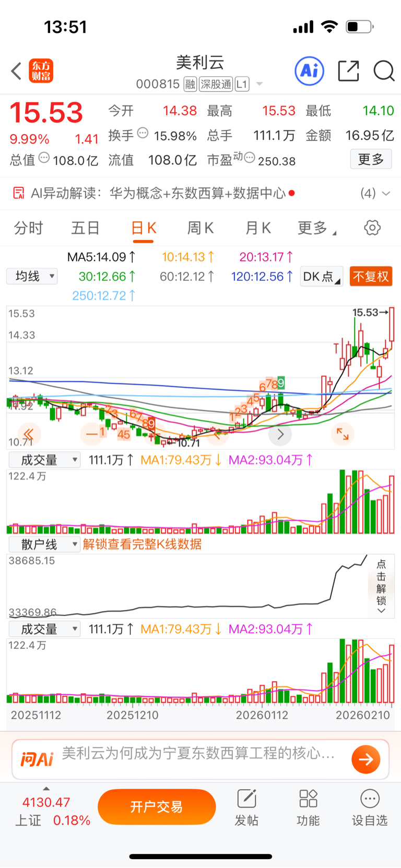The width and height of the screenshot is (401, 868).
Task: Tap the 融 margin trading badge
Action: coord(190,84)
